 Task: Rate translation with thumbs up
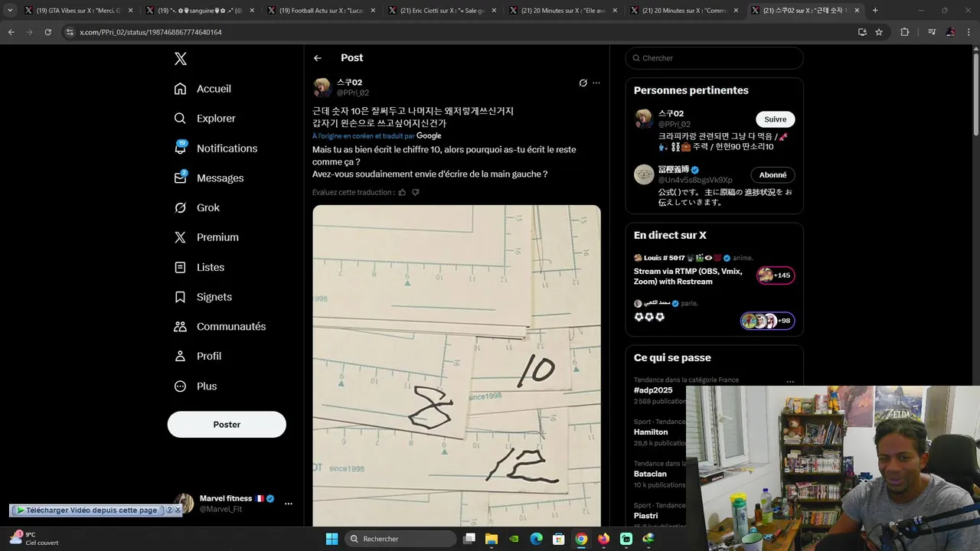tap(402, 193)
